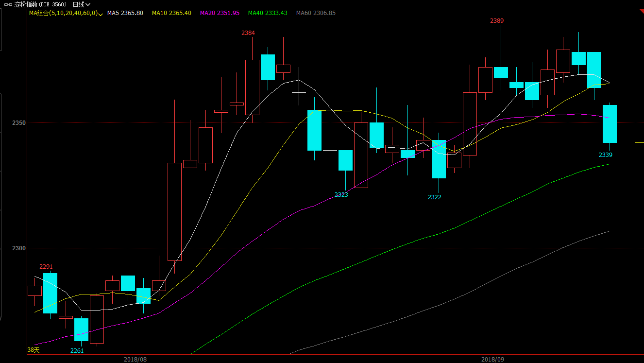Expand the MA组合(5,10,20,40,60,0) indicator dropdown
The width and height of the screenshot is (644, 363).
tap(66, 13)
